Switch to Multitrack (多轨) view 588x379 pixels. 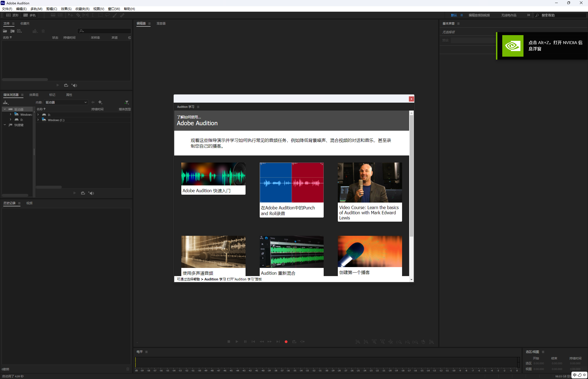tap(30, 15)
